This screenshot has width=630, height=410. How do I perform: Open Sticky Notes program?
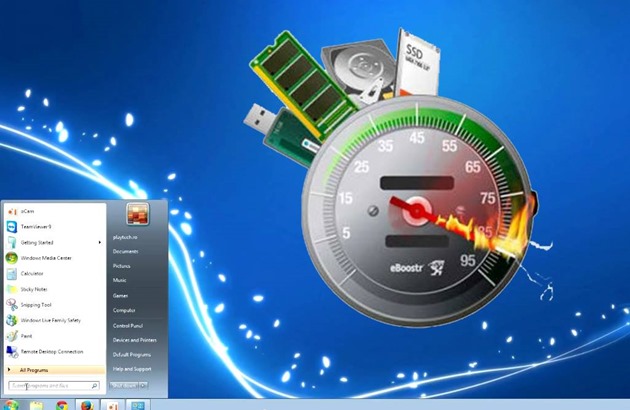[x=33, y=289]
